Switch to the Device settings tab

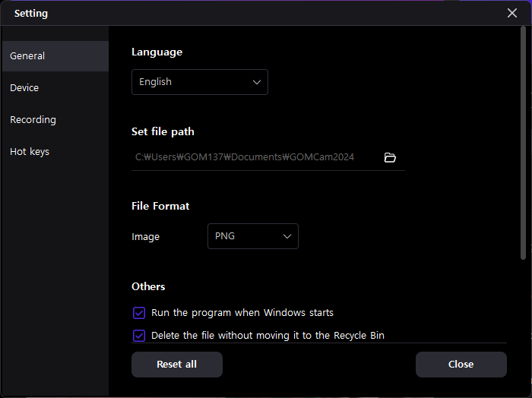point(24,88)
